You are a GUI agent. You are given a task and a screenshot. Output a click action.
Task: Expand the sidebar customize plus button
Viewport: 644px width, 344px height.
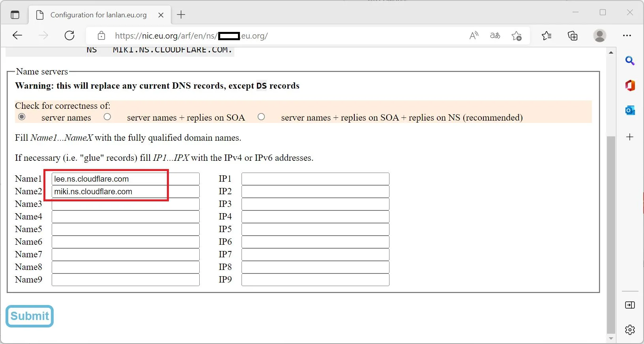coord(630,137)
